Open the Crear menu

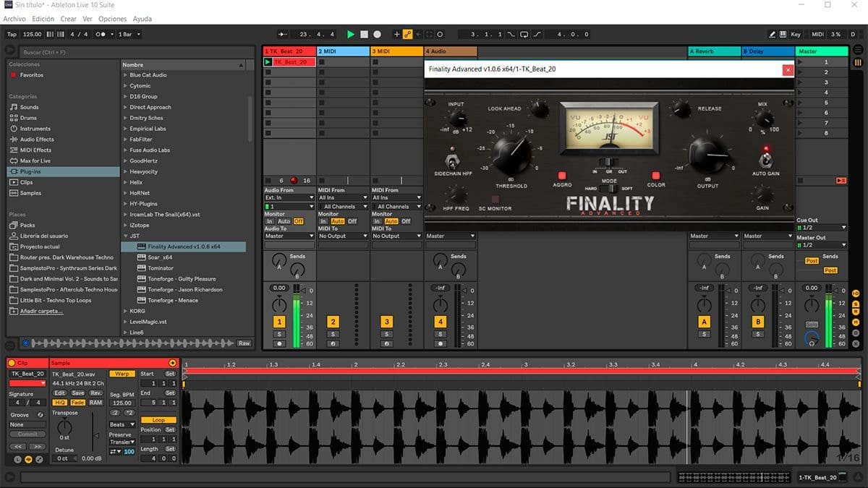pos(69,19)
